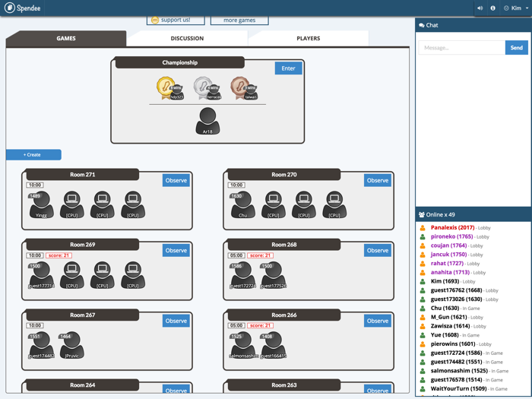Click the 05:00 timer in Room 268
The image size is (532, 399).
pos(236,255)
